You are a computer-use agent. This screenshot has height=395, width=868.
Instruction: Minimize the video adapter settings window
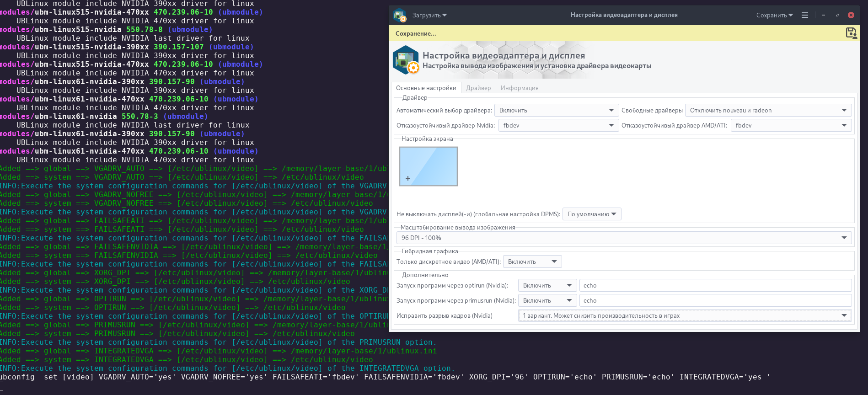click(x=824, y=15)
